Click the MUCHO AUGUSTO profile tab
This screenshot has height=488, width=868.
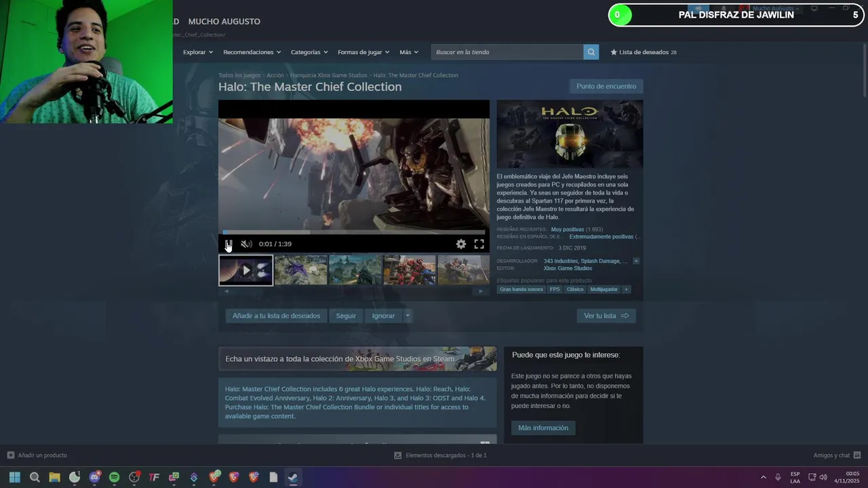(x=224, y=22)
